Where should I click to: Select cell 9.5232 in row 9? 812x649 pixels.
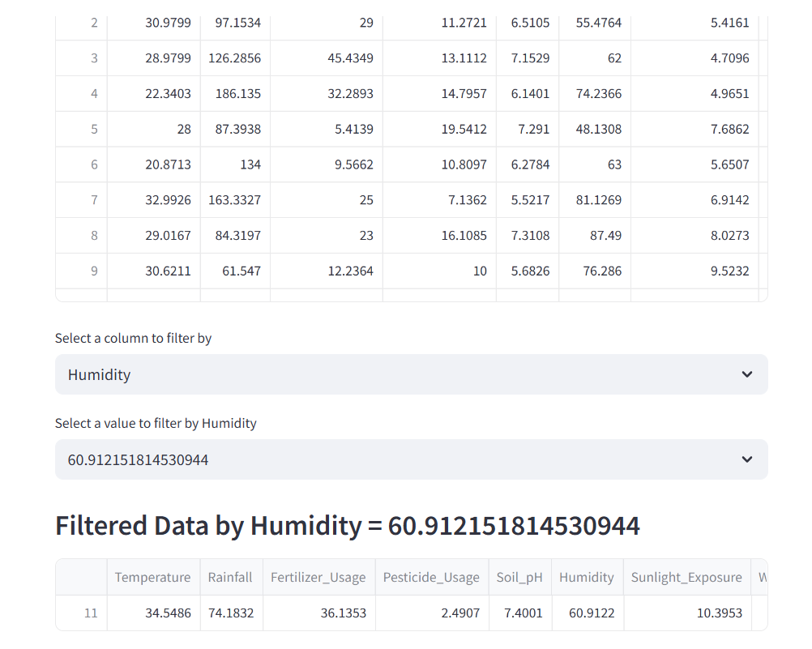coord(694,271)
